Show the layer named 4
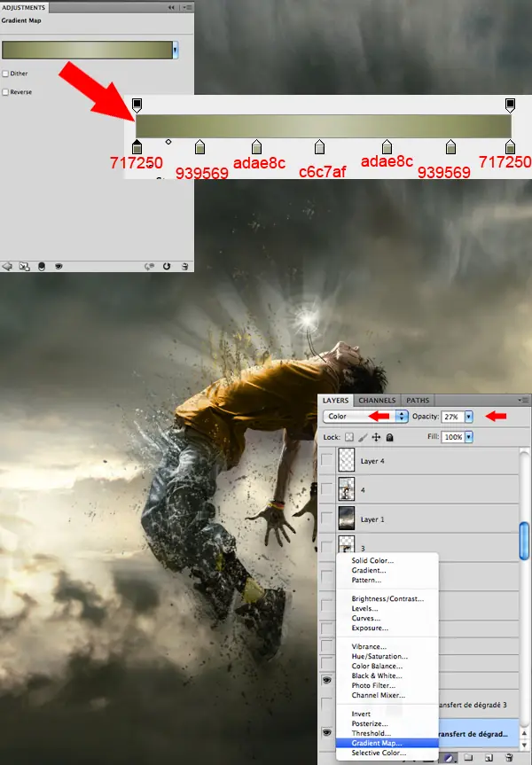 [x=326, y=489]
